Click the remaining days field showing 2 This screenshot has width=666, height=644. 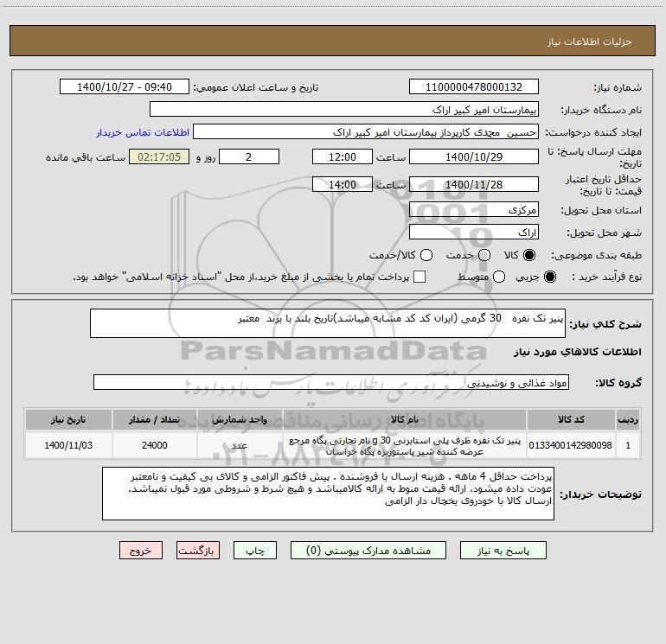pos(249,157)
